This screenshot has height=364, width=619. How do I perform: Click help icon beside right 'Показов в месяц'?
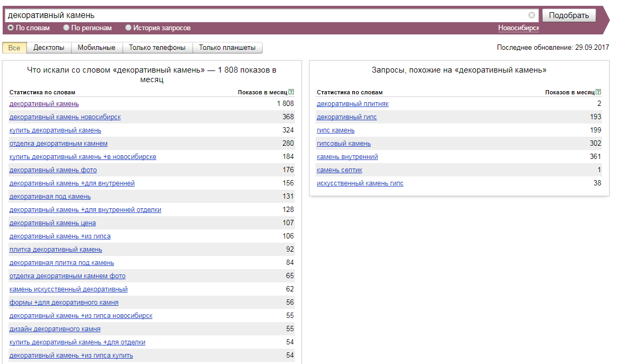coord(599,92)
